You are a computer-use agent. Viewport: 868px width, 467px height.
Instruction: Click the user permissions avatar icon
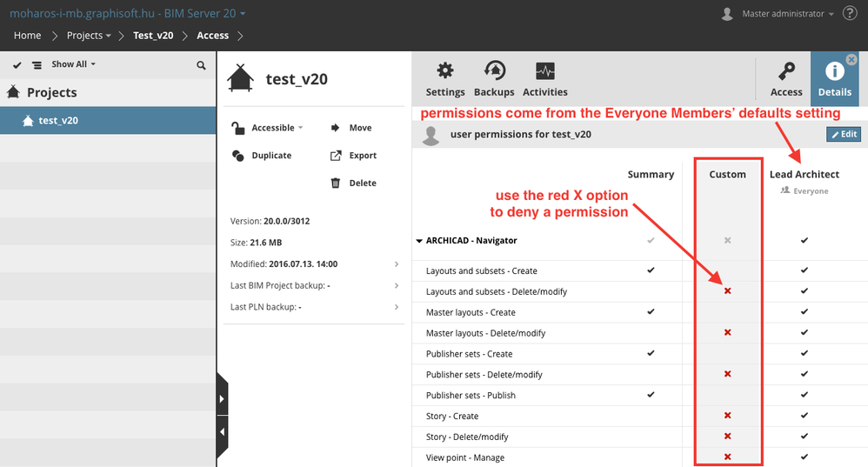click(431, 136)
